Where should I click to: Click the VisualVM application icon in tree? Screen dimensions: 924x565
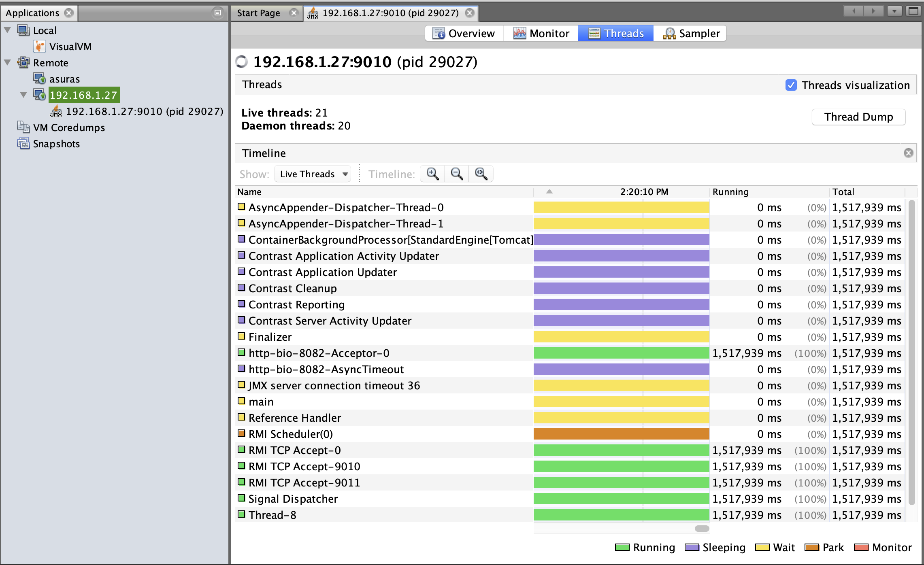[39, 47]
